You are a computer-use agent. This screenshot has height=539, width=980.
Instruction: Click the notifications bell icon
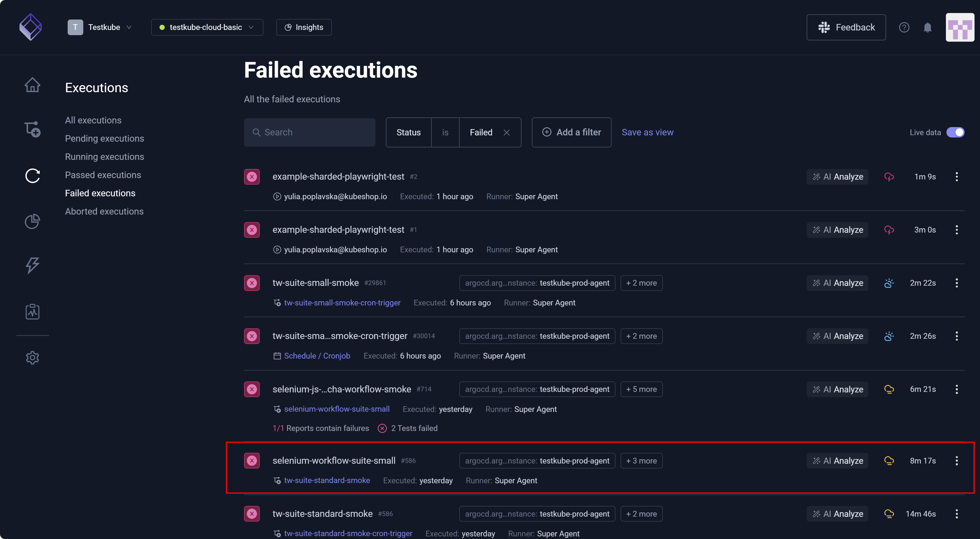[x=927, y=27]
